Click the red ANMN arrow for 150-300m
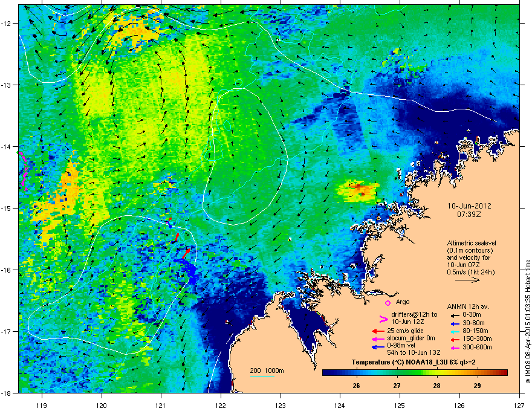The image size is (532, 411). [454, 338]
